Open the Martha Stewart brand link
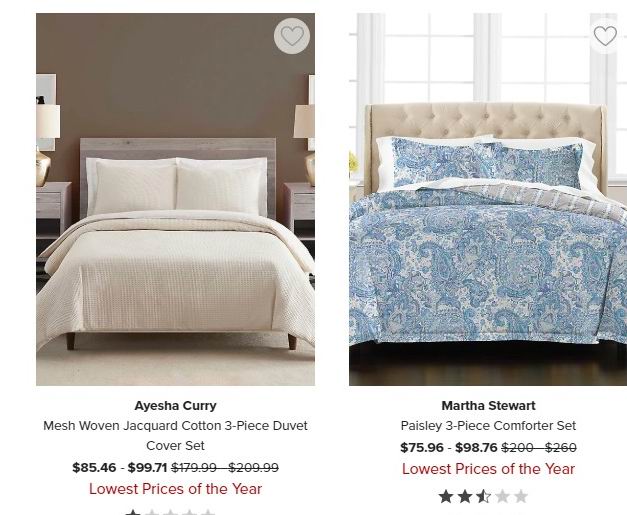Image resolution: width=627 pixels, height=515 pixels. 488,405
